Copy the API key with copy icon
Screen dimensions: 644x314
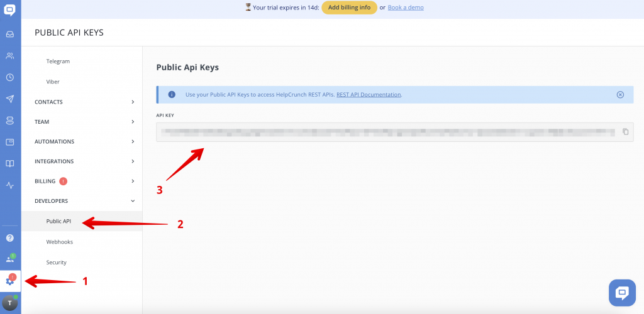click(626, 132)
